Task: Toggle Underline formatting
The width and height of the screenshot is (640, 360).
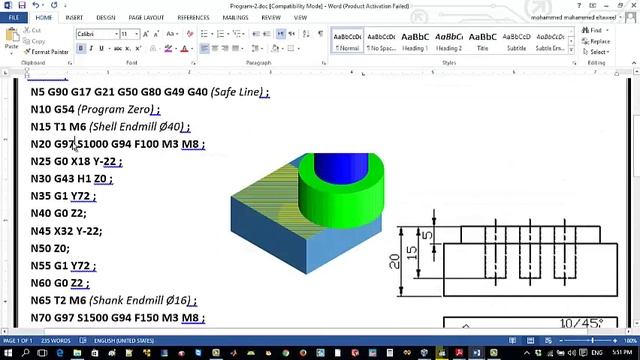Action: pos(101,49)
